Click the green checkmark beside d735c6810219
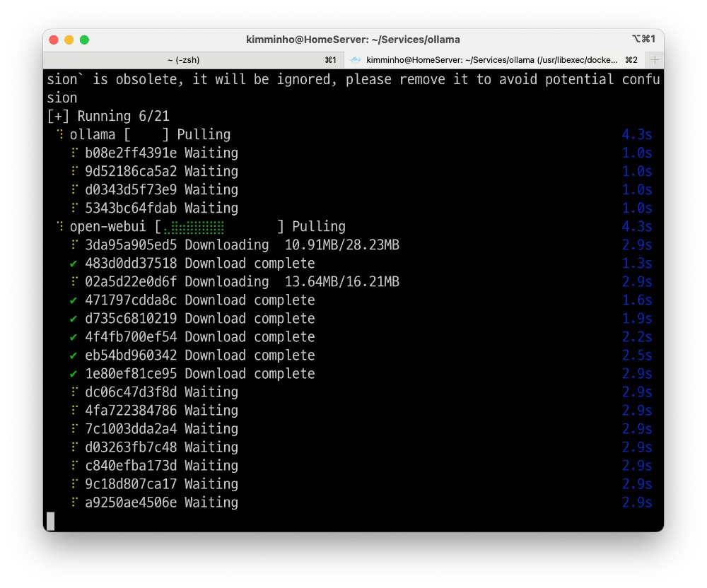 pos(74,319)
